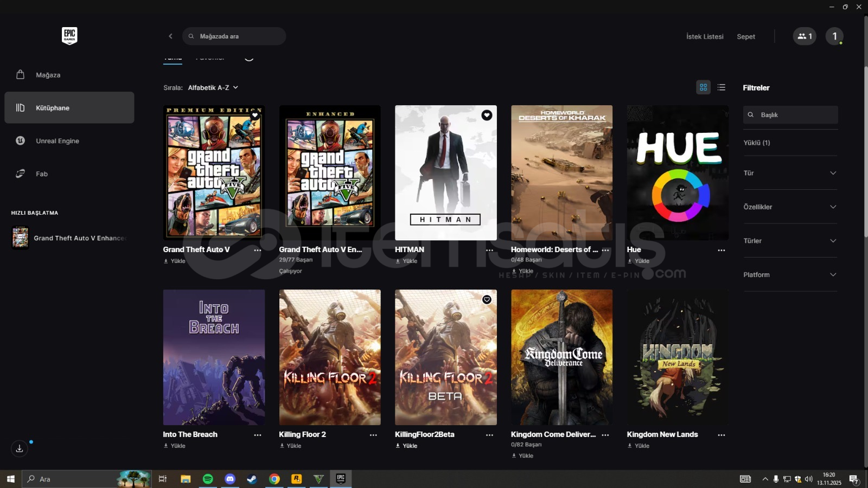Open File Explorer from the taskbar
This screenshot has width=868, height=488.
pyautogui.click(x=186, y=479)
